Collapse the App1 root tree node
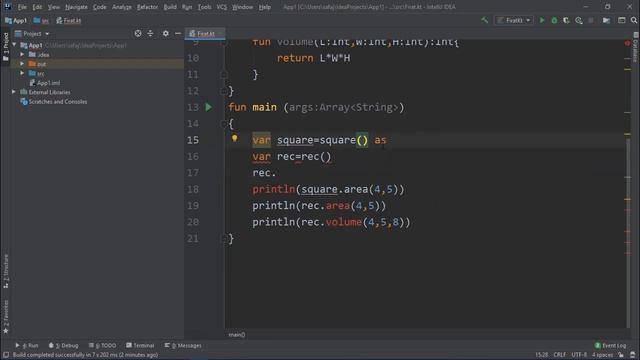640x360 pixels. 15,45
